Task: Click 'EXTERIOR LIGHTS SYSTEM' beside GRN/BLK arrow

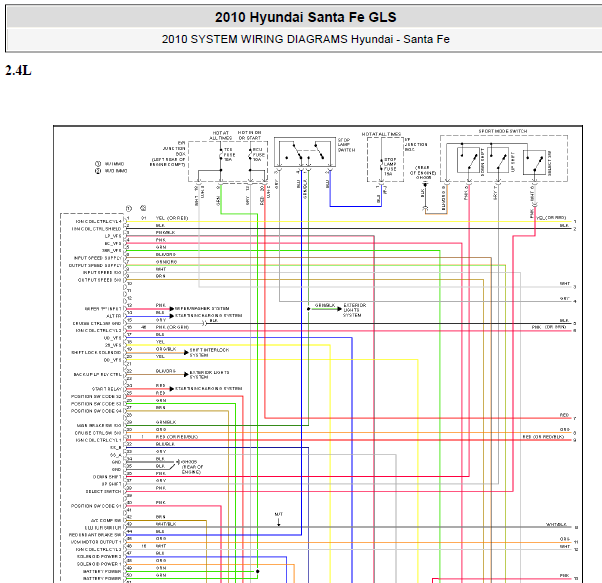Action: pos(354,310)
